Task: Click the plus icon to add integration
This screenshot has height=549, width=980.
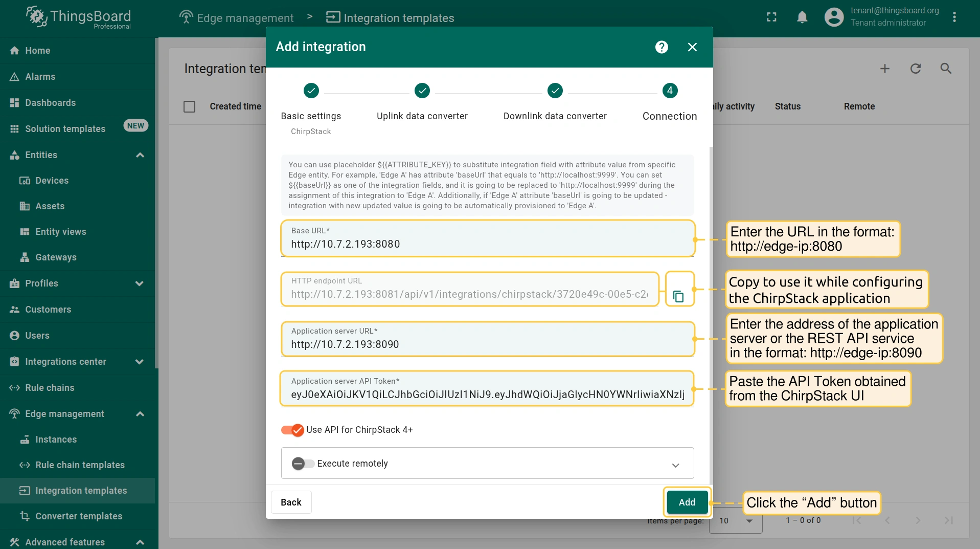Action: pos(884,69)
